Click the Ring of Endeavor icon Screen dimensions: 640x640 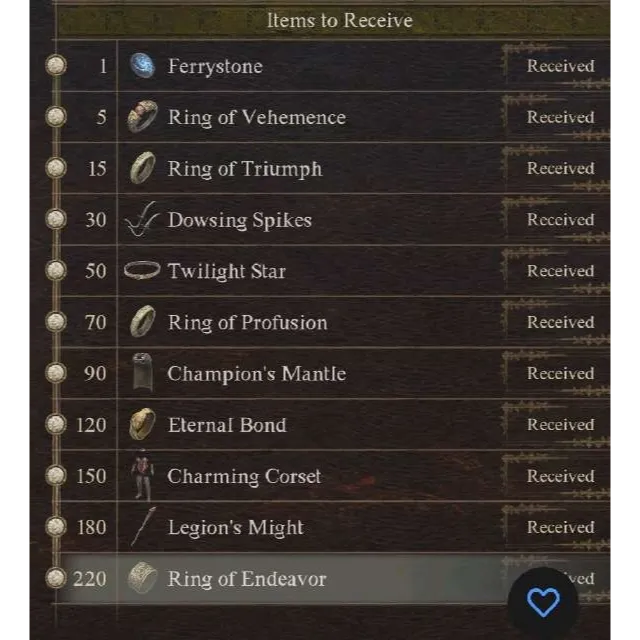tap(142, 578)
